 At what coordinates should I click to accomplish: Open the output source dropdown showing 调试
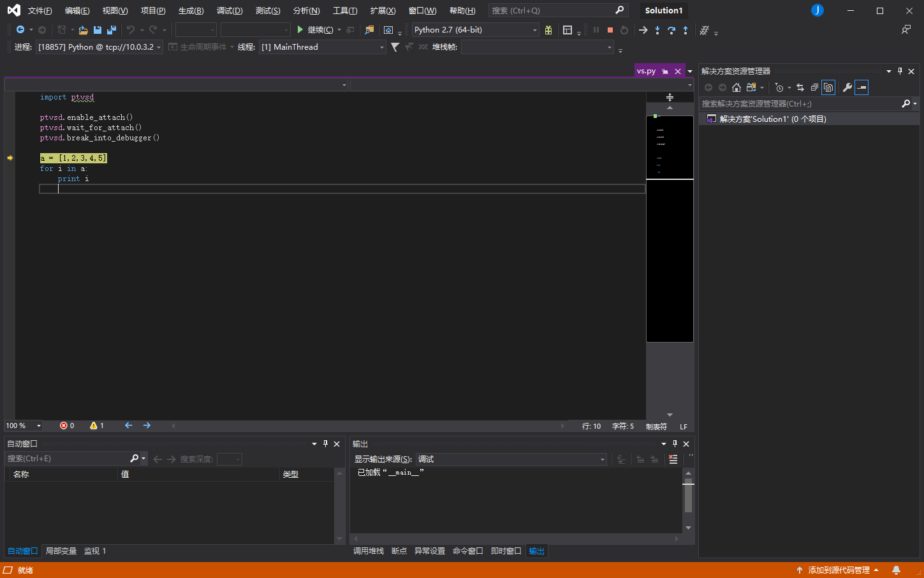(x=602, y=459)
